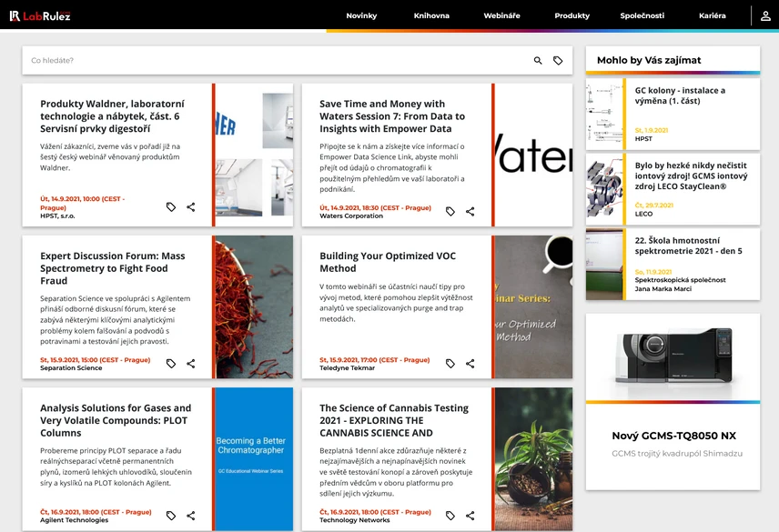This screenshot has width=779, height=532.
Task: Navigate to Kariéra page
Action: tap(713, 15)
